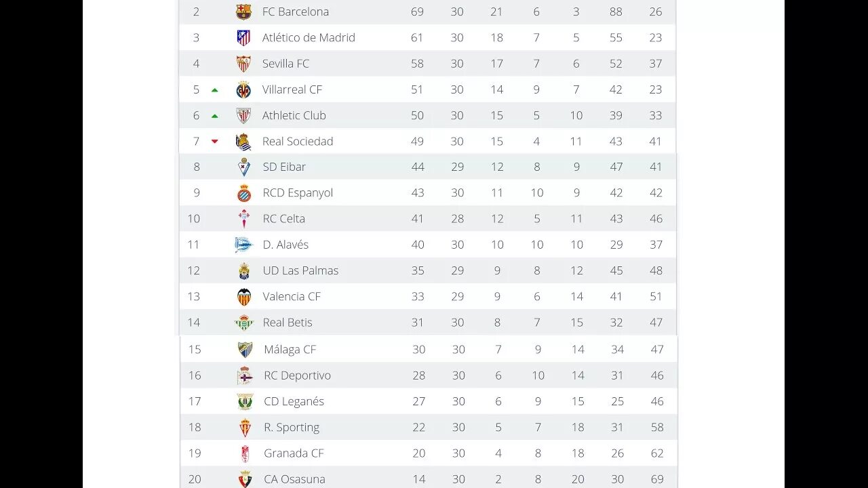The width and height of the screenshot is (868, 488).
Task: Open the Málaga CF team link
Action: tap(290, 350)
